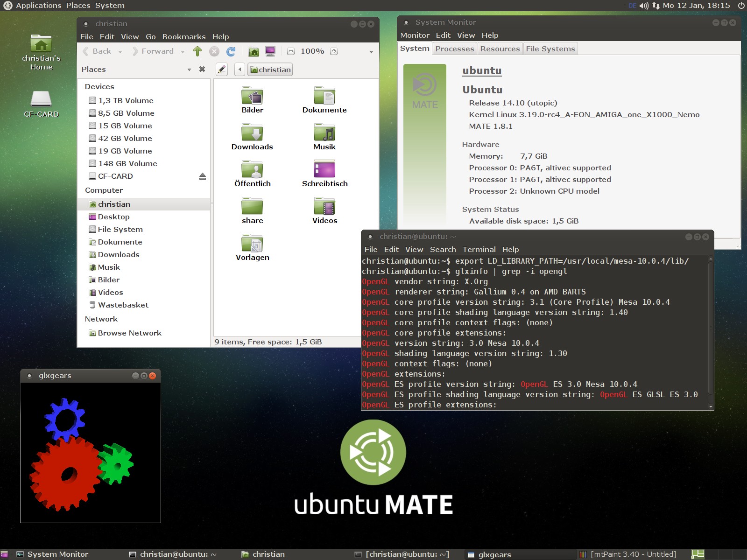Image resolution: width=747 pixels, height=560 pixels.
Task: Open the Search menu in the terminal
Action: (443, 249)
